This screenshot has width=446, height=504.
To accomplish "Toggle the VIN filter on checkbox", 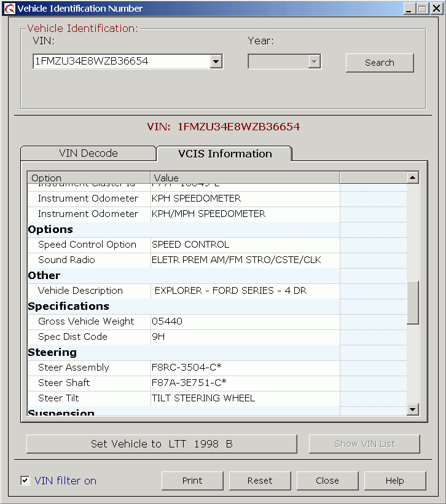I will [x=25, y=481].
